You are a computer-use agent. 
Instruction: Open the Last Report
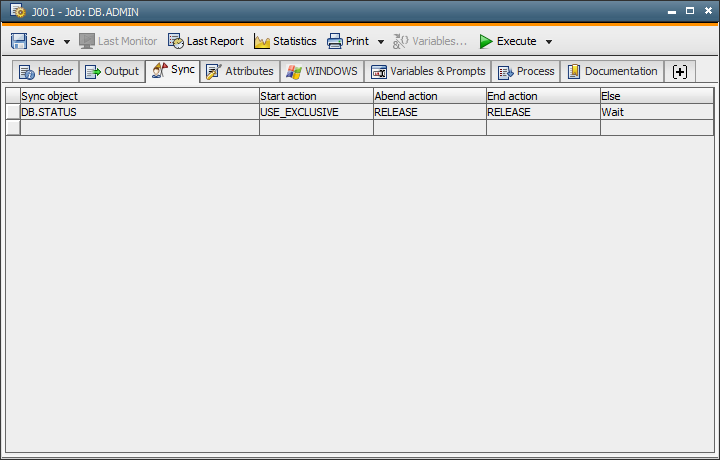click(x=206, y=41)
